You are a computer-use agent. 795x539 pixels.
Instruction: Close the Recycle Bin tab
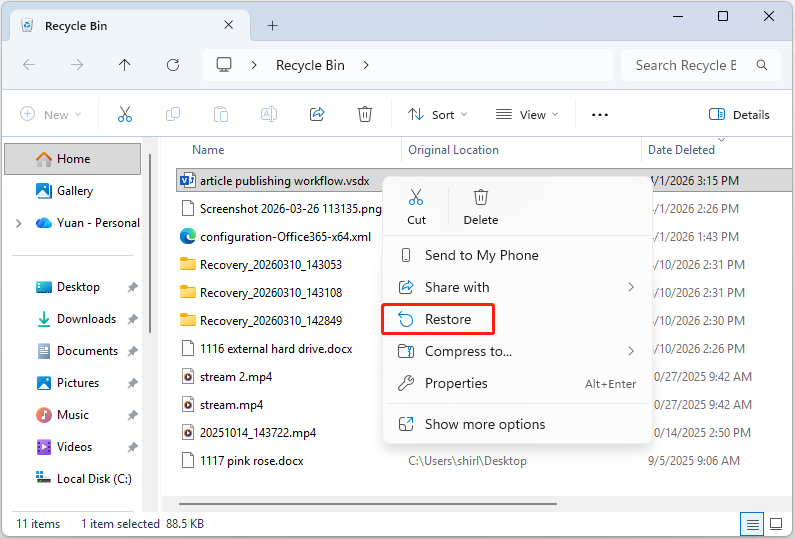pos(229,25)
